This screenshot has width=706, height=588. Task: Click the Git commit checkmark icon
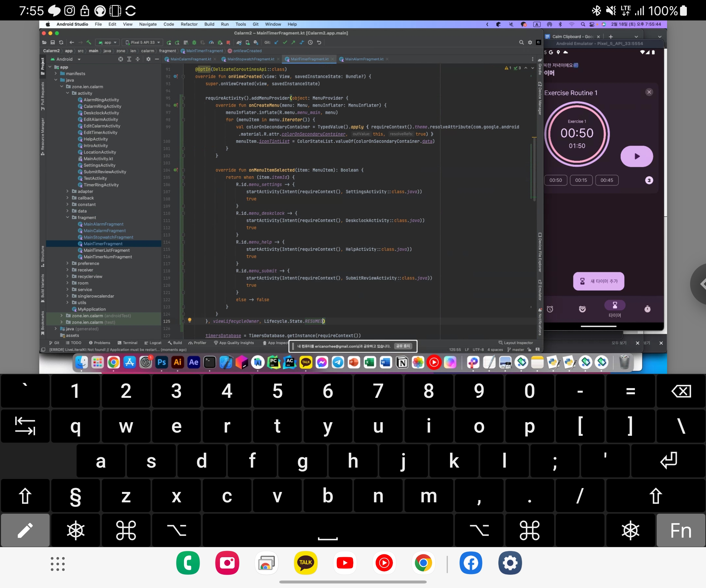(285, 43)
